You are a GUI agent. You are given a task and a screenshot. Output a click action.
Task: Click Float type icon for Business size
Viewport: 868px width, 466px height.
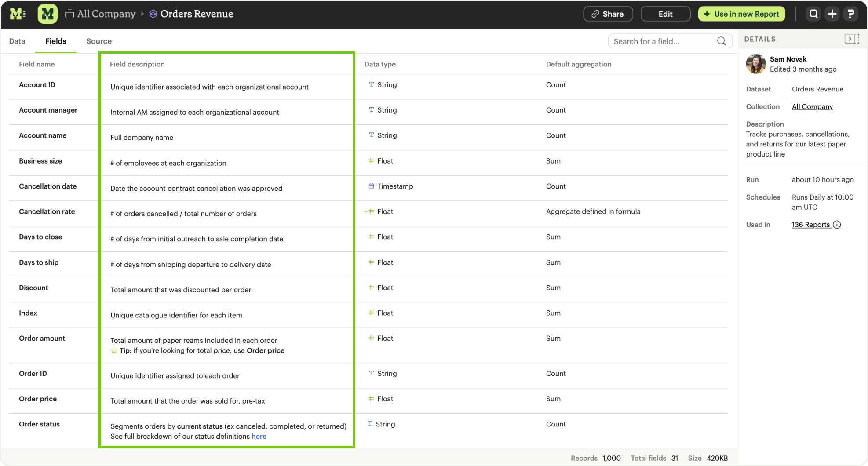coord(372,161)
